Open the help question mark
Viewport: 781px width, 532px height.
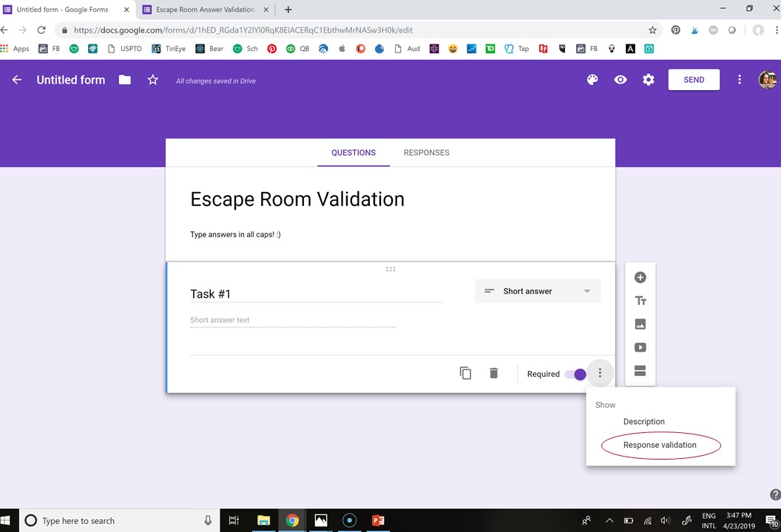point(775,494)
